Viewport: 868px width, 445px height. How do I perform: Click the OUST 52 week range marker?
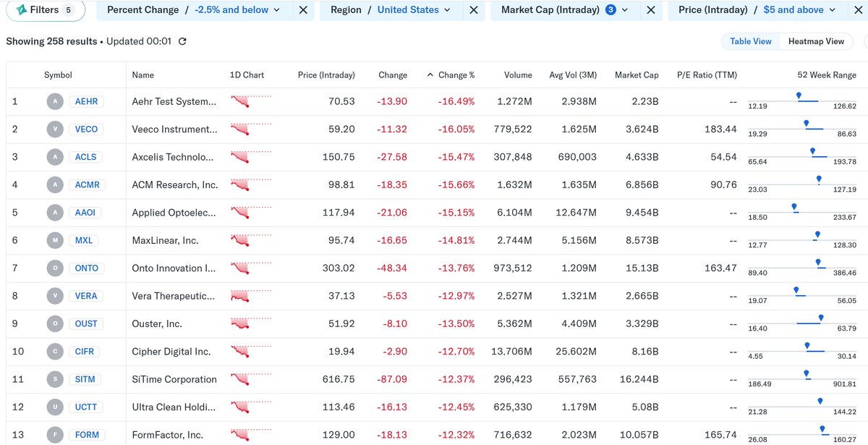click(821, 318)
